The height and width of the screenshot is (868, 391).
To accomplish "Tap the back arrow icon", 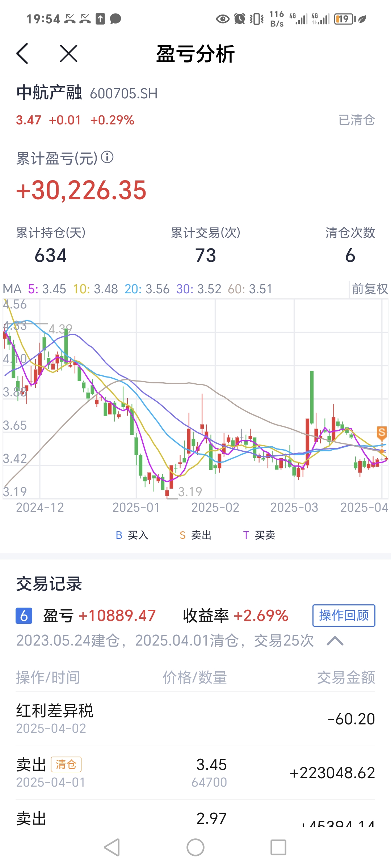I will 22,54.
